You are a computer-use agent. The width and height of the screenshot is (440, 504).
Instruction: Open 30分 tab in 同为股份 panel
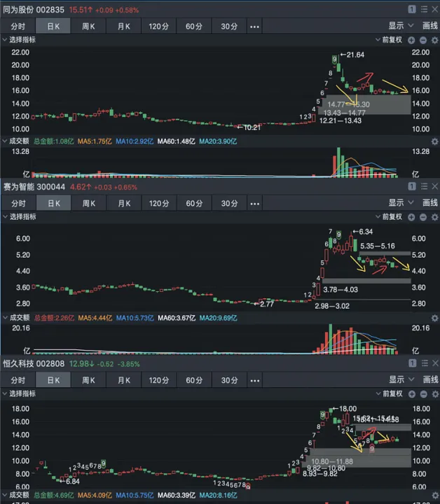[229, 27]
